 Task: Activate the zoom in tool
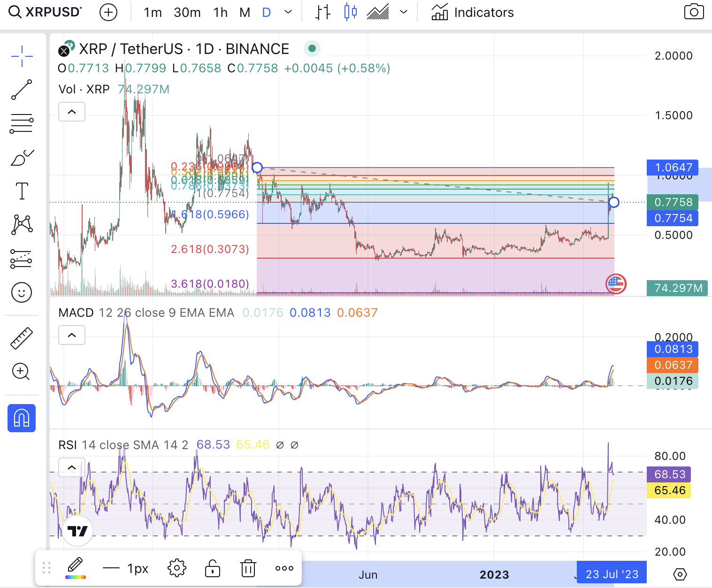[x=21, y=372]
